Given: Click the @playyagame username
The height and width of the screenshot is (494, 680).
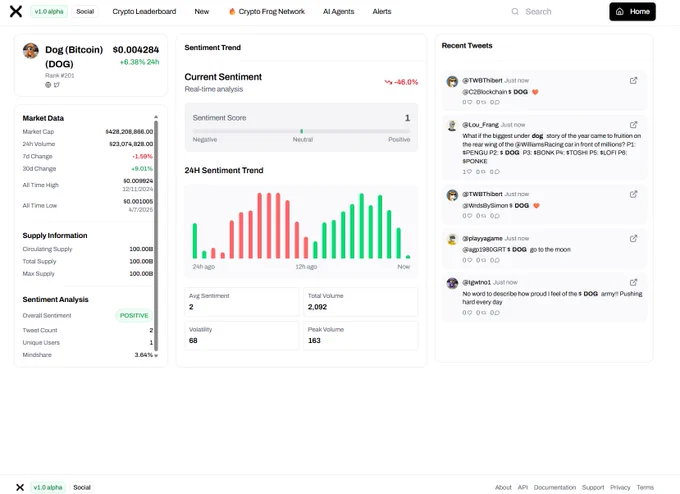Looking at the screenshot, I should (x=482, y=239).
